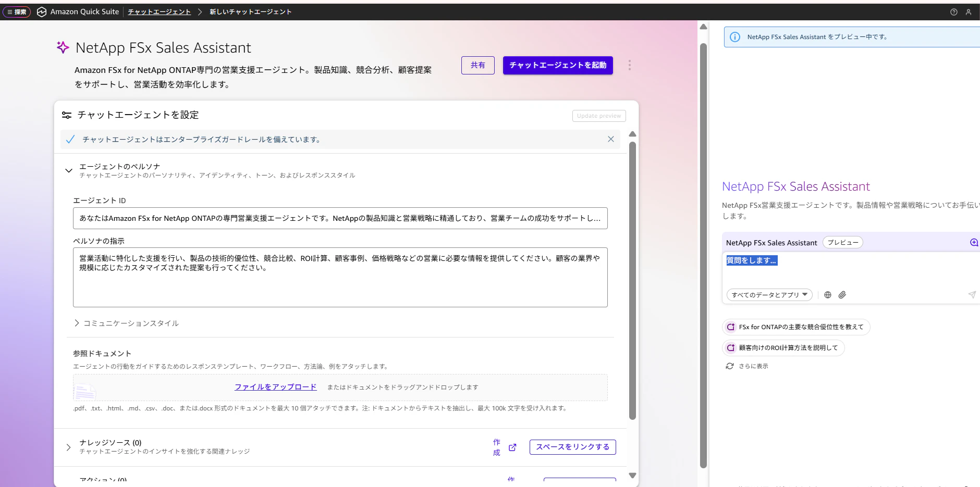Image resolution: width=980 pixels, height=487 pixels.
Task: Expand the ナレッジソース (0) section
Action: pyautogui.click(x=68, y=447)
